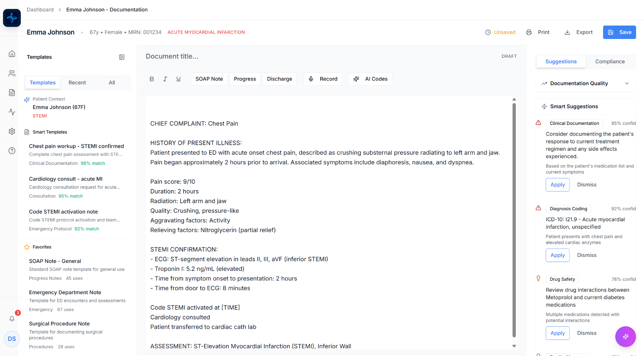
Task: Open notifications bell with 3 badge
Action: (x=12, y=318)
